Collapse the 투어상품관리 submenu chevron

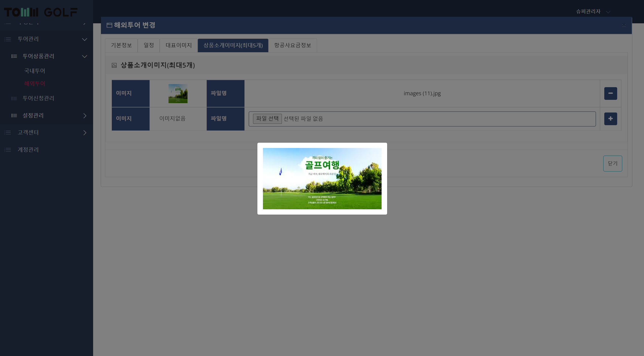tap(85, 56)
